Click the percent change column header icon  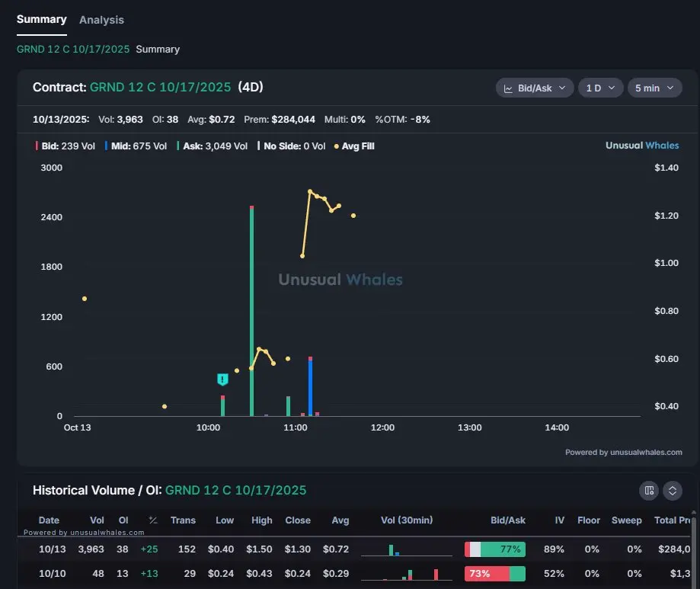153,520
